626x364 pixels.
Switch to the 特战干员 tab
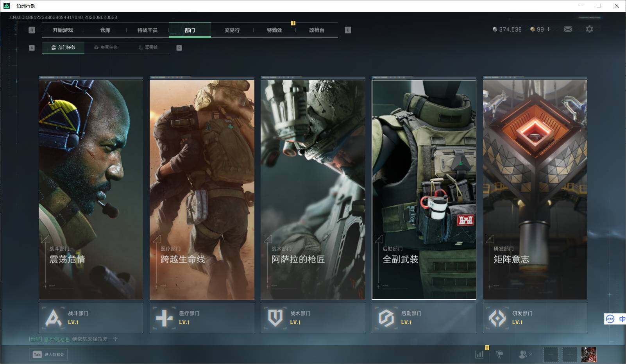click(x=147, y=30)
